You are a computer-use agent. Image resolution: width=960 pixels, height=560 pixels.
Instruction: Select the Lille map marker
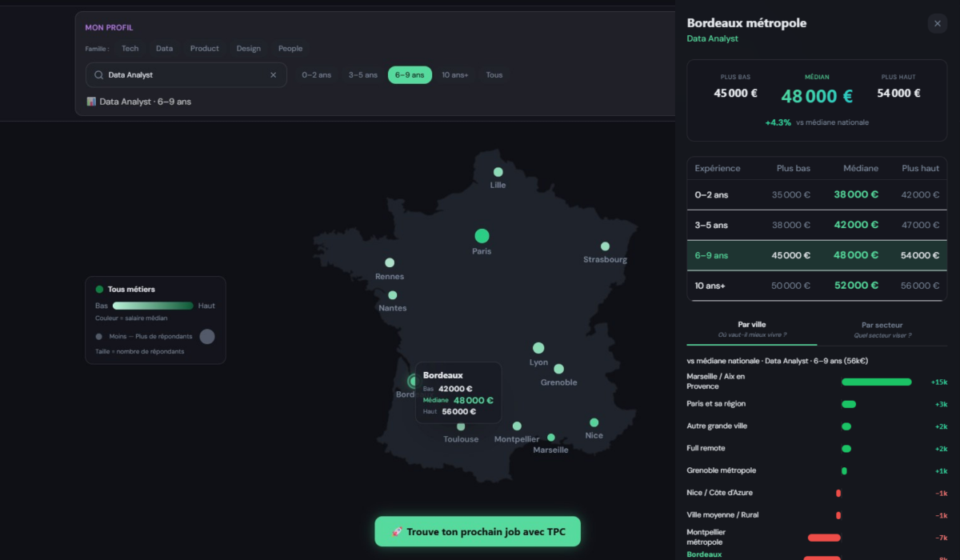pos(498,172)
